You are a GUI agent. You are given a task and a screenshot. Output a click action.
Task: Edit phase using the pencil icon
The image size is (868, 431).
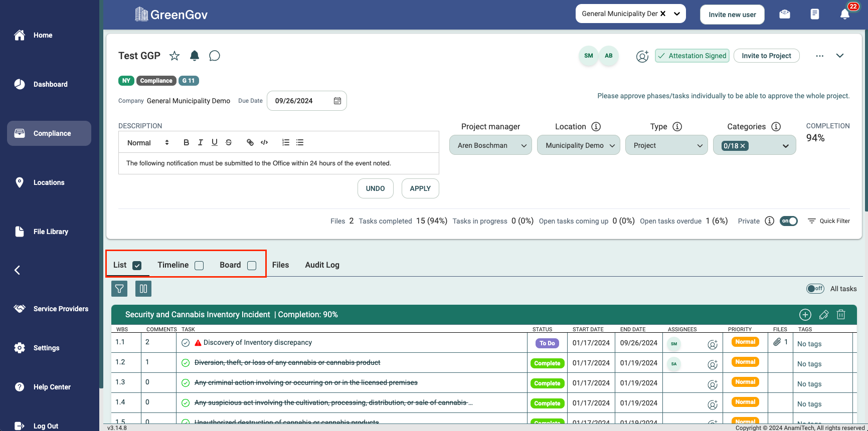(823, 315)
